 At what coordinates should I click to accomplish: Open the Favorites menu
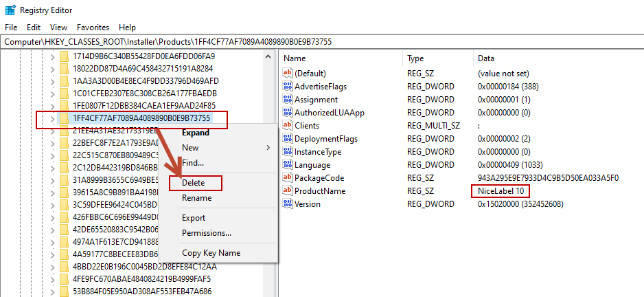pos(93,27)
